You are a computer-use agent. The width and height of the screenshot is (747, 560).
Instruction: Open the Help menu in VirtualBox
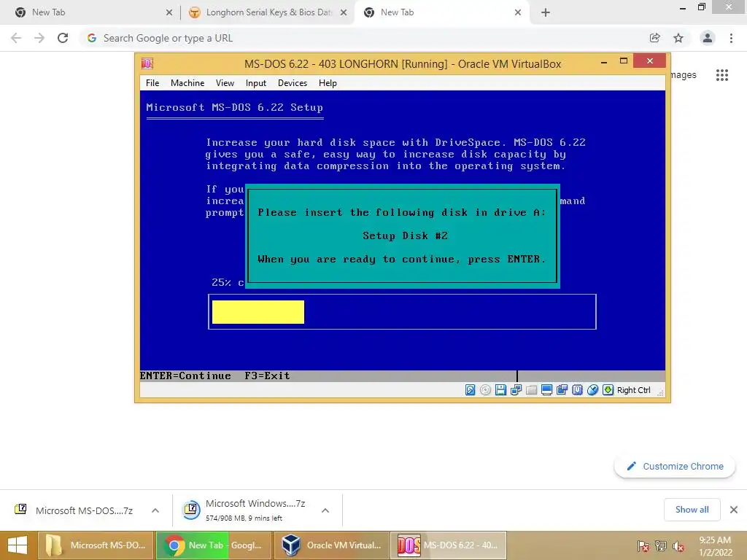[x=328, y=83]
